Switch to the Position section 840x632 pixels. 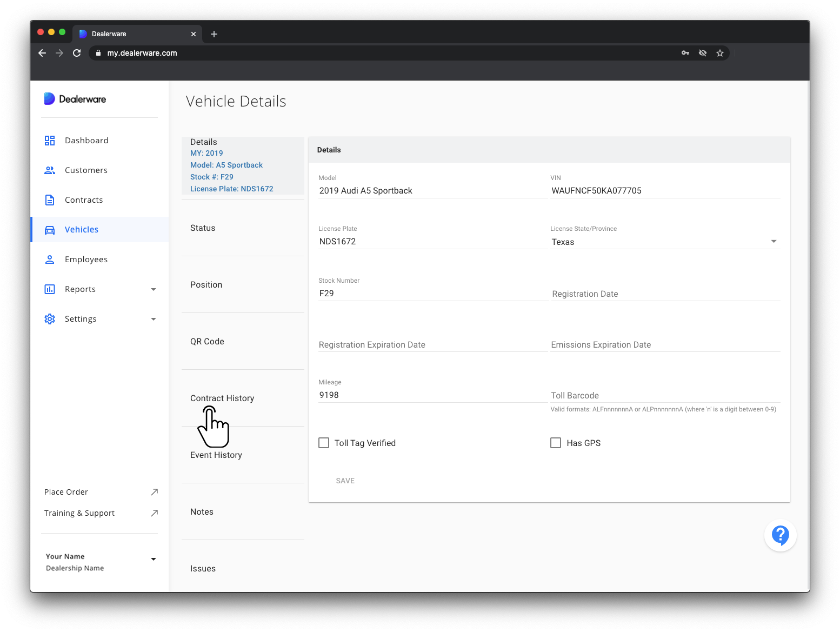coord(243,285)
